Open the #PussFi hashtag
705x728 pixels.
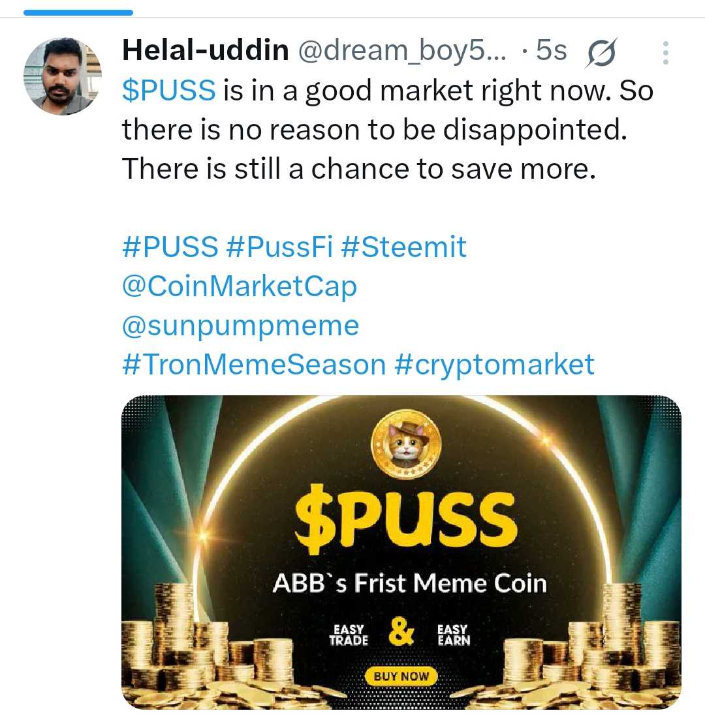coord(279,246)
